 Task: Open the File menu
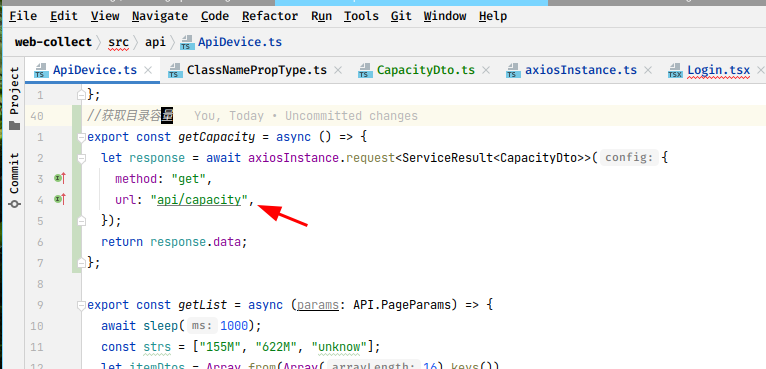23,16
